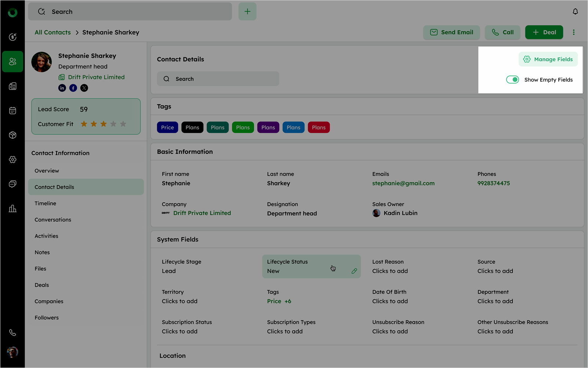The image size is (588, 368).
Task: Switch to the Timeline section
Action: 46,203
